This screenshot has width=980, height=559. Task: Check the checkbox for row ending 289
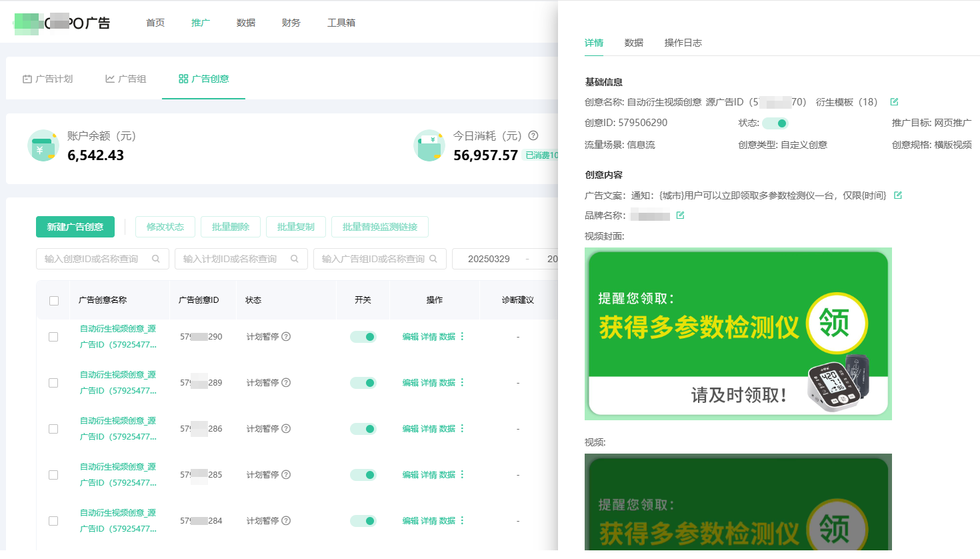coord(53,383)
